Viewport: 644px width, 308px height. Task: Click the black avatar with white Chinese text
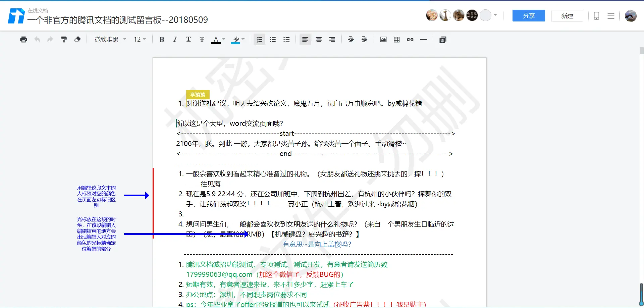472,15
